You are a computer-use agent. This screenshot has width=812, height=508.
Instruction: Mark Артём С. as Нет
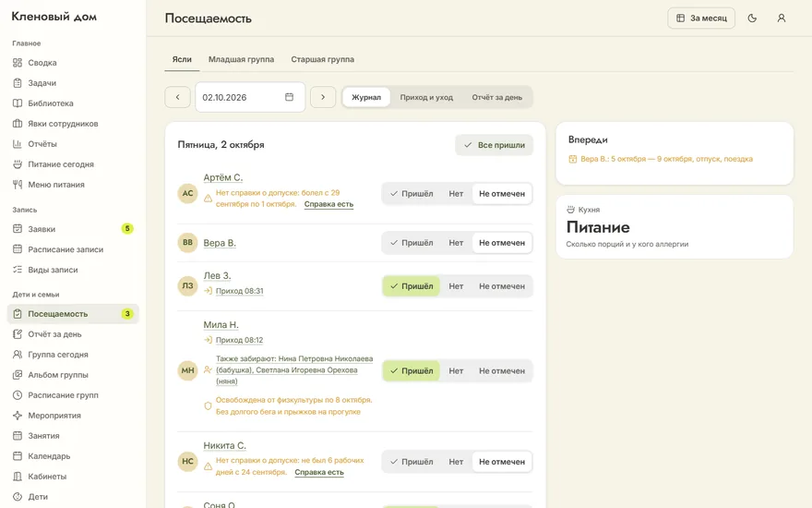(456, 193)
